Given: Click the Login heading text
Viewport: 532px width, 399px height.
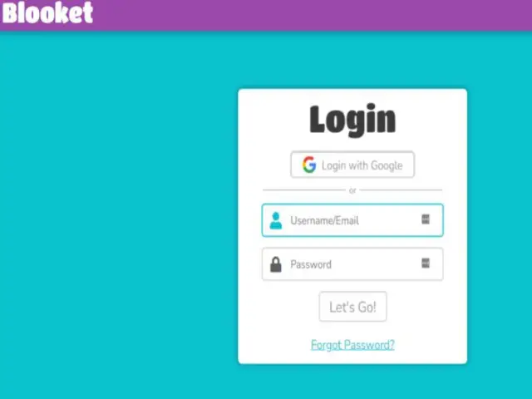Looking at the screenshot, I should (352, 121).
